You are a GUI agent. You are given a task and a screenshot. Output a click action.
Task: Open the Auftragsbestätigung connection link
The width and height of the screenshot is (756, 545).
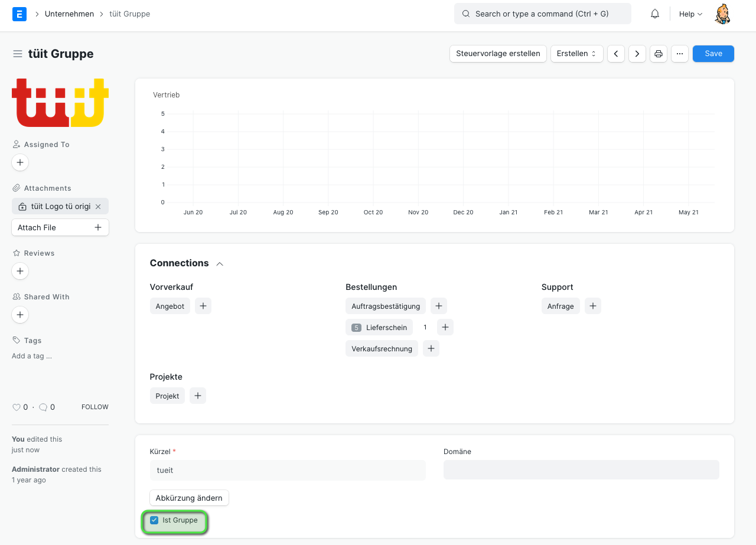pyautogui.click(x=386, y=306)
